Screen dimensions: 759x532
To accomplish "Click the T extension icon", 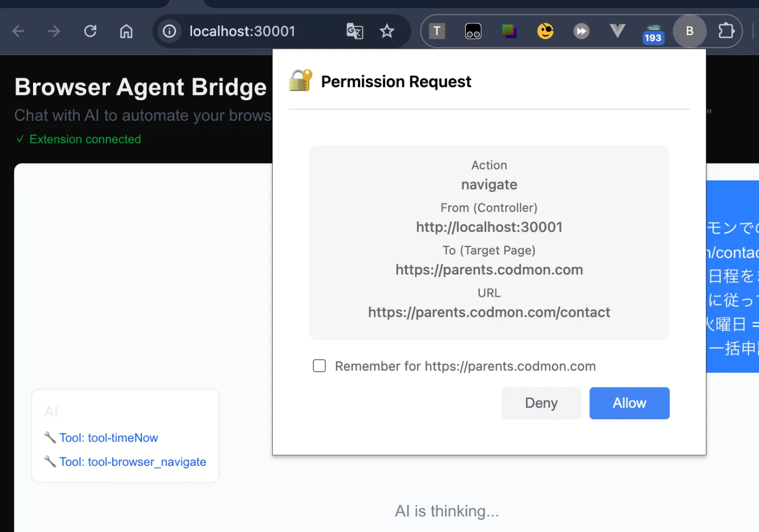I will coord(437,31).
